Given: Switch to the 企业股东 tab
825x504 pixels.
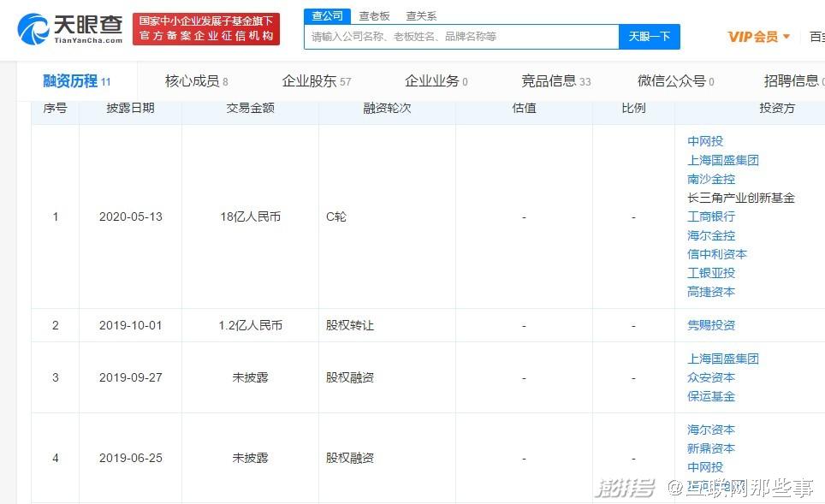Looking at the screenshot, I should click(316, 81).
